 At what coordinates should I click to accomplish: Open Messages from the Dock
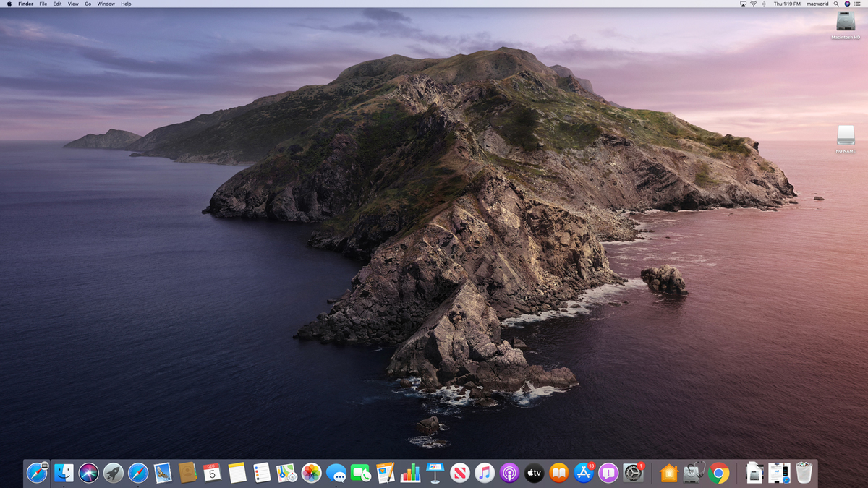tap(336, 473)
